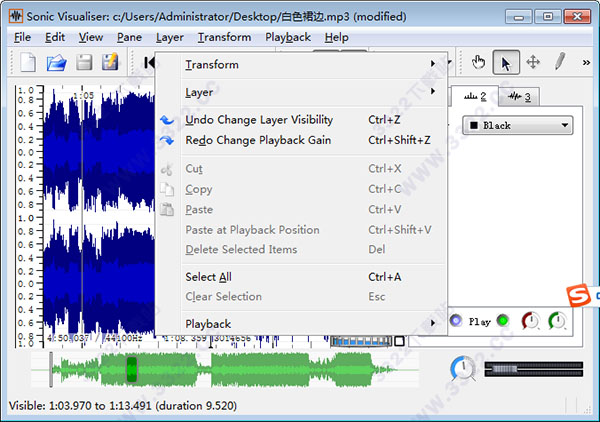This screenshot has width=600, height=422.
Task: Click the Save Session As icon
Action: [110, 63]
